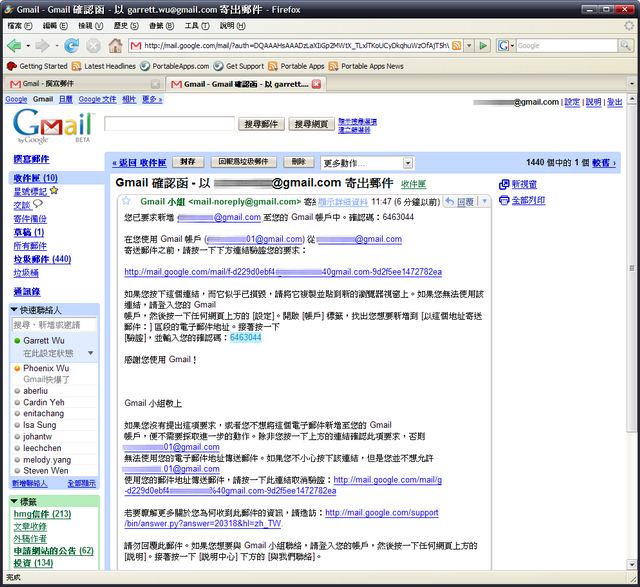
Task: Click the reply arrow icon on the message
Action: click(449, 201)
